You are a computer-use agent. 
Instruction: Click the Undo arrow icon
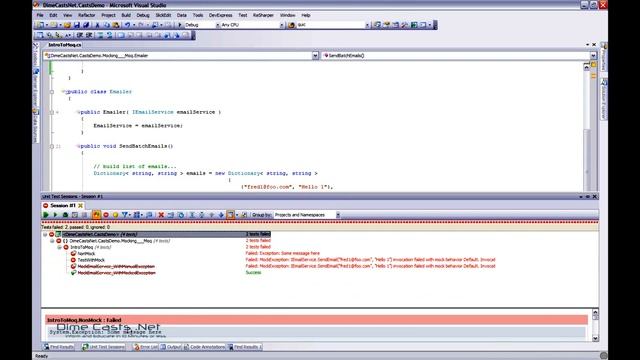(127, 25)
